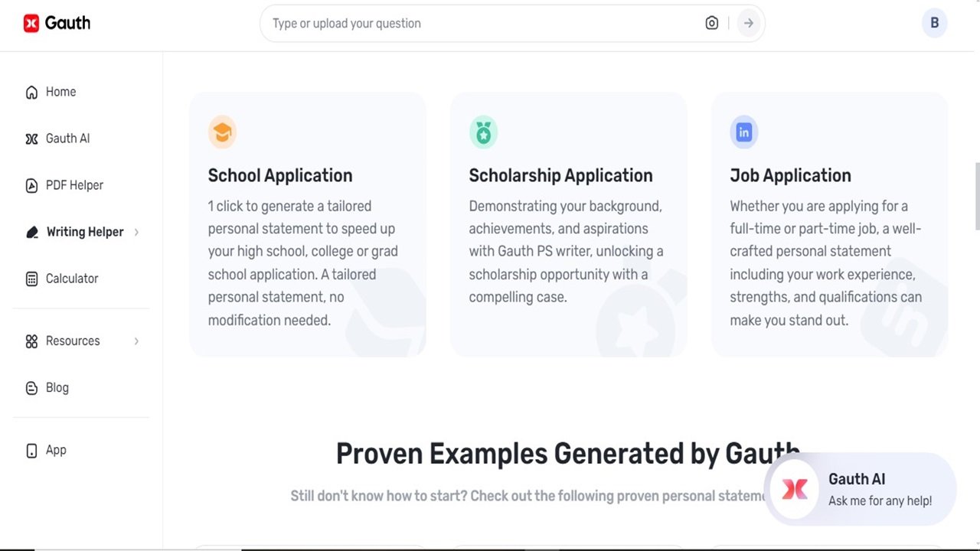Open Home from the sidebar
Image resolution: width=980 pixels, height=551 pixels.
(60, 91)
